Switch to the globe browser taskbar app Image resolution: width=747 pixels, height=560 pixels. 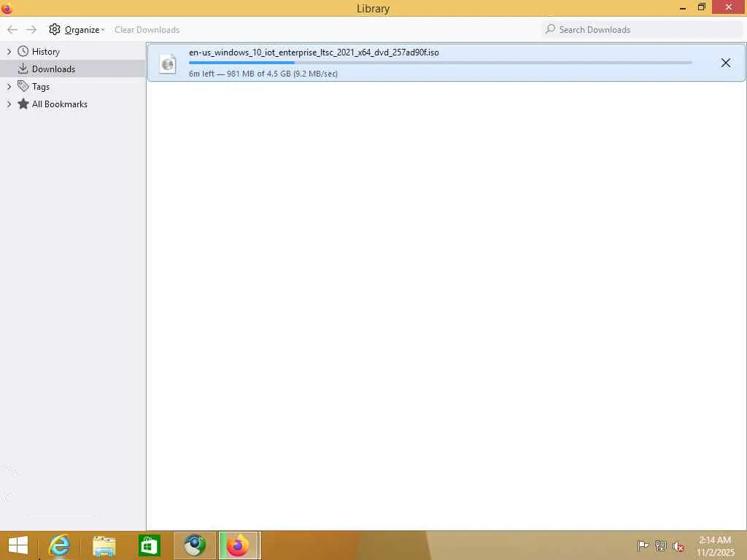click(x=194, y=545)
